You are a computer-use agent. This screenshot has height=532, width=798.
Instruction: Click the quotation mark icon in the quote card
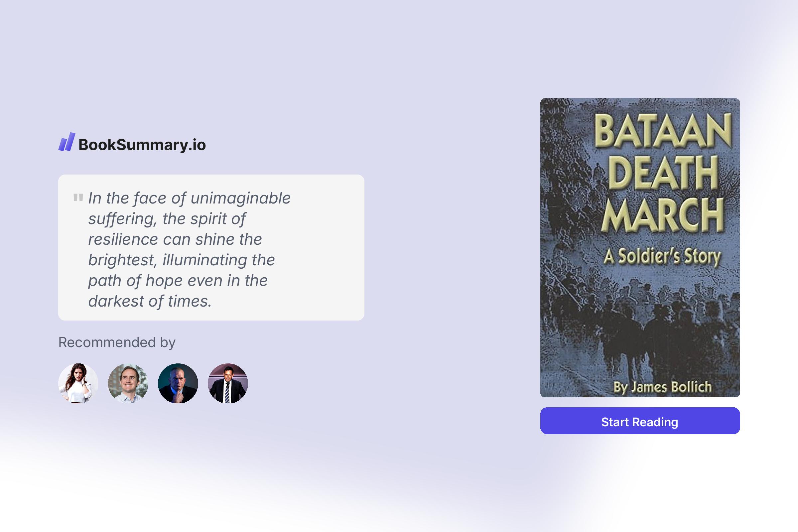click(x=78, y=197)
